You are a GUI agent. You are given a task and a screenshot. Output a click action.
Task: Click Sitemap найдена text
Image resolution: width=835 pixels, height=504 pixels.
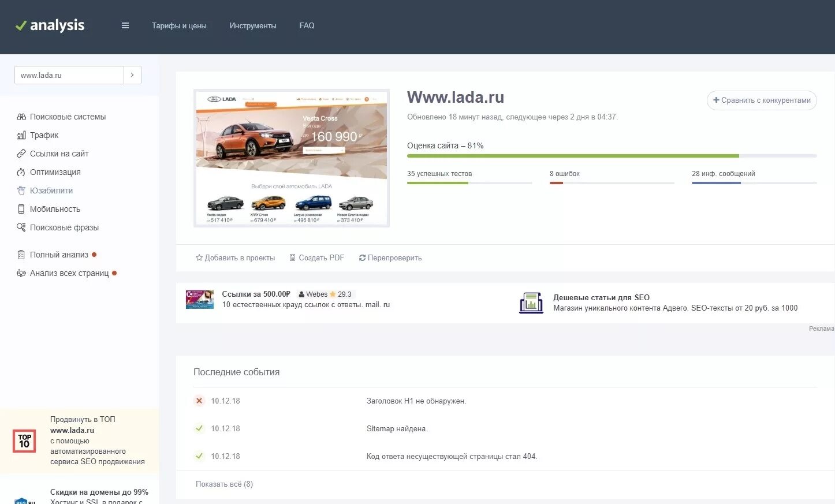(397, 429)
